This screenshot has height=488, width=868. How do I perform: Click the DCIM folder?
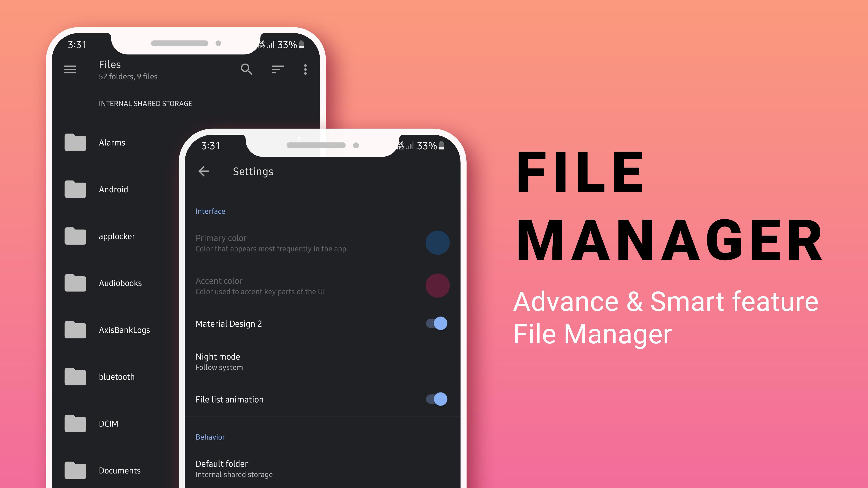click(x=107, y=423)
